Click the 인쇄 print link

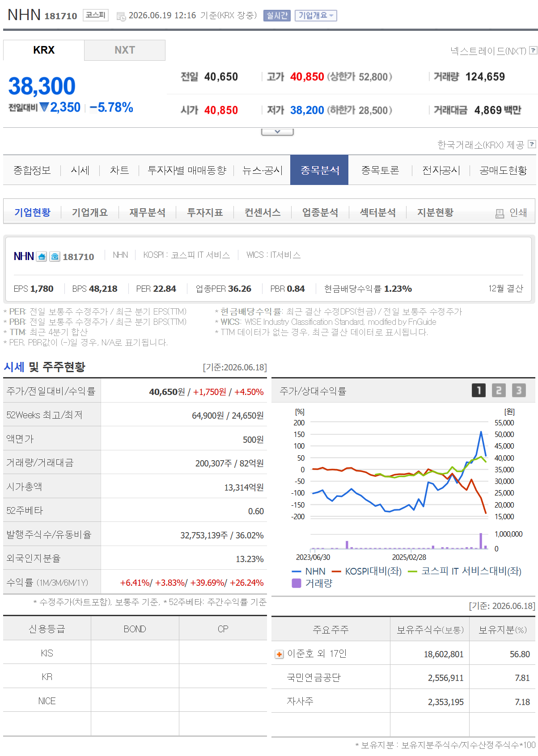[x=518, y=213]
